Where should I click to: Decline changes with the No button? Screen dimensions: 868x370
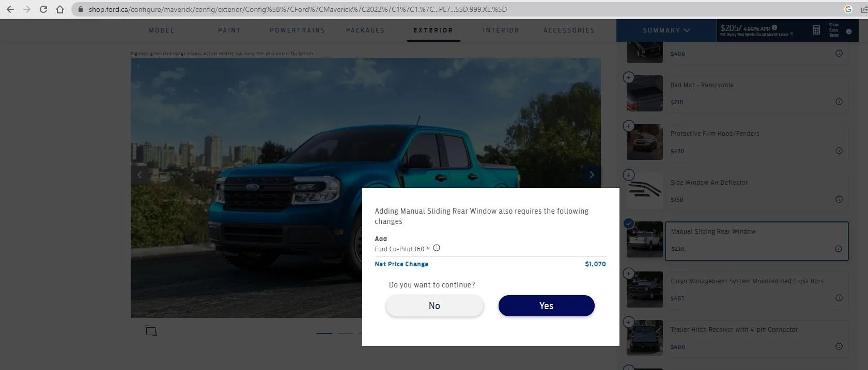435,305
